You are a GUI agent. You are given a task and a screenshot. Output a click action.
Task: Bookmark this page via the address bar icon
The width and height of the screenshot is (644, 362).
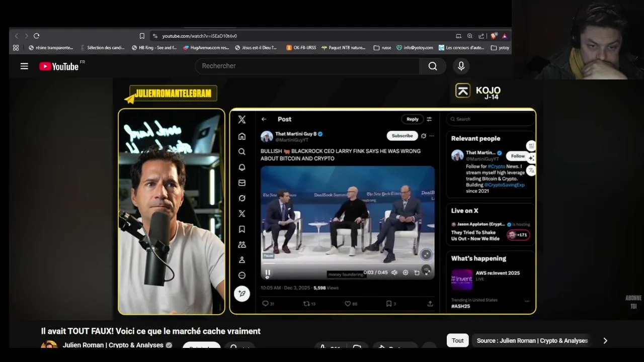(142, 36)
